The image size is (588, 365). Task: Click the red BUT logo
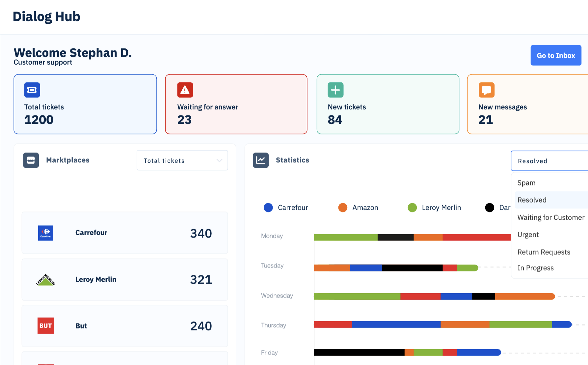coord(46,326)
